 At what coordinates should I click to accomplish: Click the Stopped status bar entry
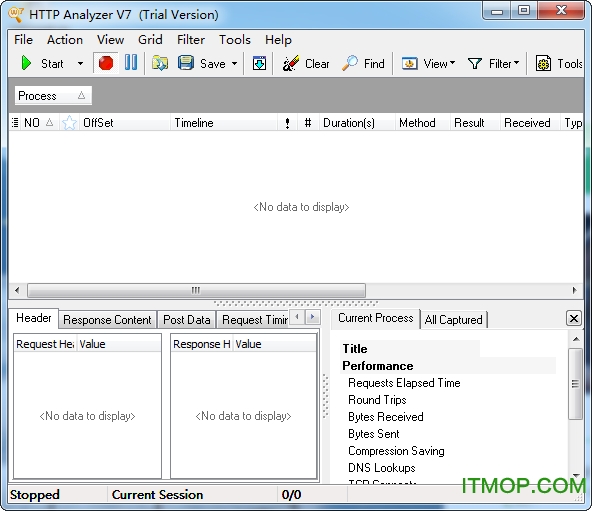(x=35, y=495)
